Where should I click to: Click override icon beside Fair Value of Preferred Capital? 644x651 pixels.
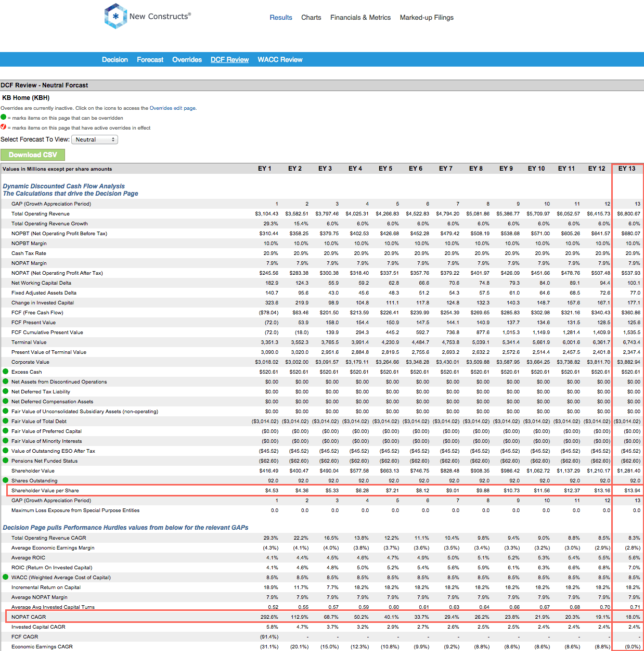[6, 431]
